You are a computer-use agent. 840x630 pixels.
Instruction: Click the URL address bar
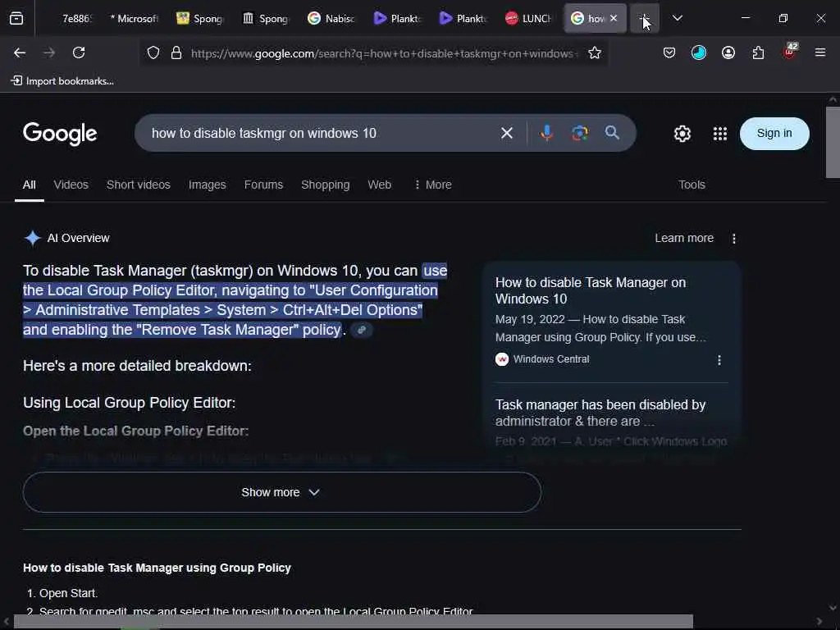pyautogui.click(x=384, y=53)
